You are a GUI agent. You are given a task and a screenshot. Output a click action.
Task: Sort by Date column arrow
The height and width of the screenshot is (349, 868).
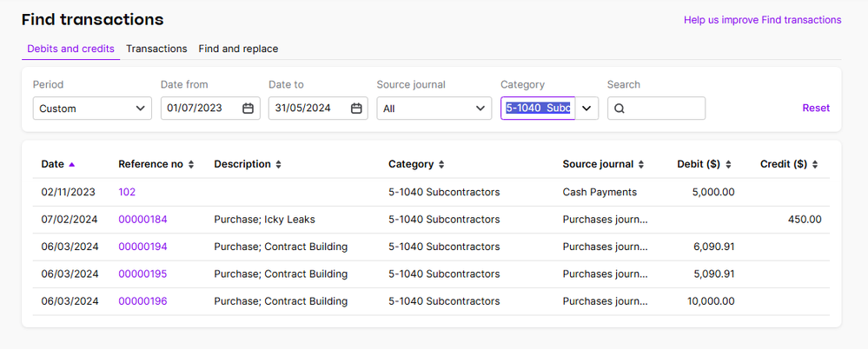(x=71, y=164)
